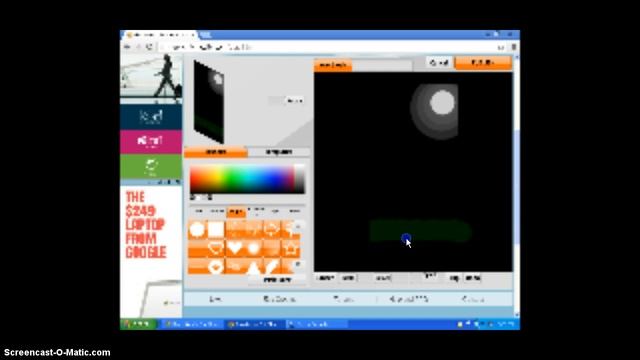640x360 pixels.
Task: Bookmark page with star icon
Action: point(501,48)
